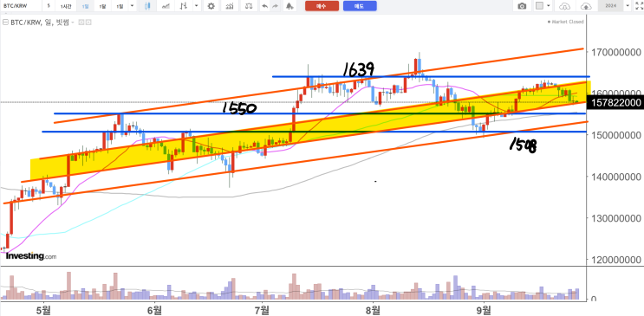Viewport: 644px width, 316px height.
Task: Click the 120000000 price axis label
Action: (x=615, y=260)
